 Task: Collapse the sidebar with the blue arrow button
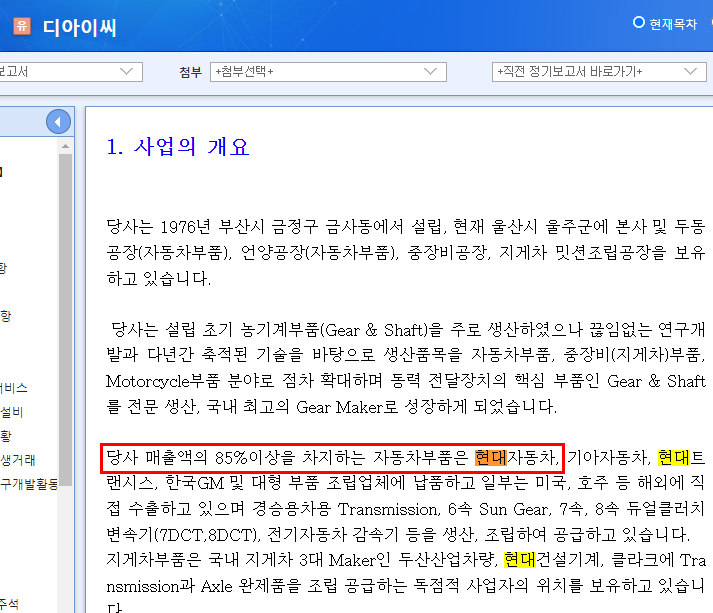coord(58,121)
